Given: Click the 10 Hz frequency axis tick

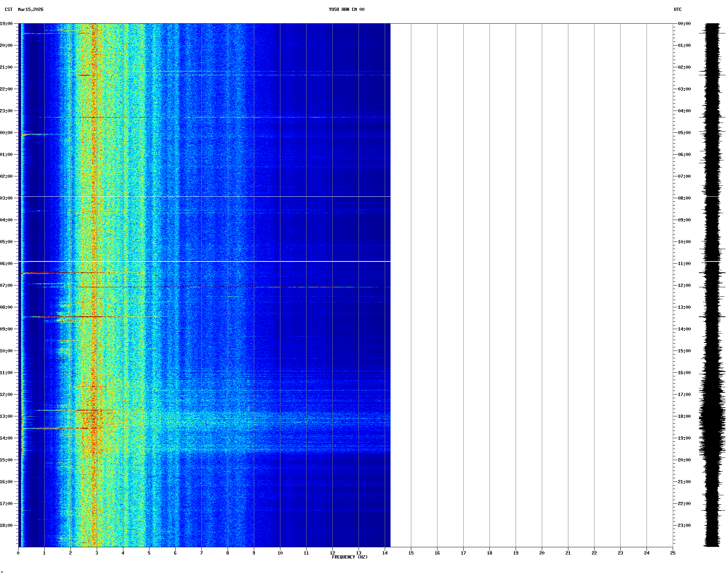Looking at the screenshot, I should tap(280, 553).
